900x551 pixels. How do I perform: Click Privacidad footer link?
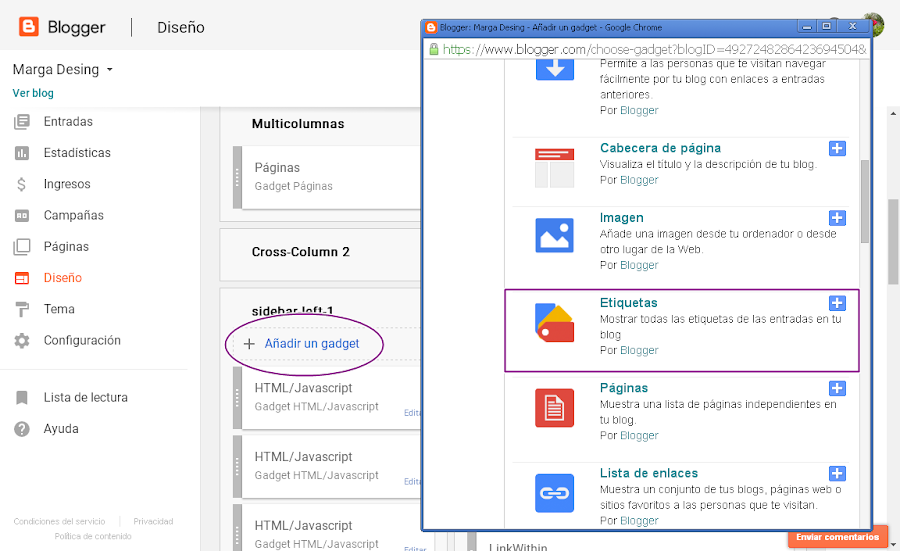(x=153, y=522)
